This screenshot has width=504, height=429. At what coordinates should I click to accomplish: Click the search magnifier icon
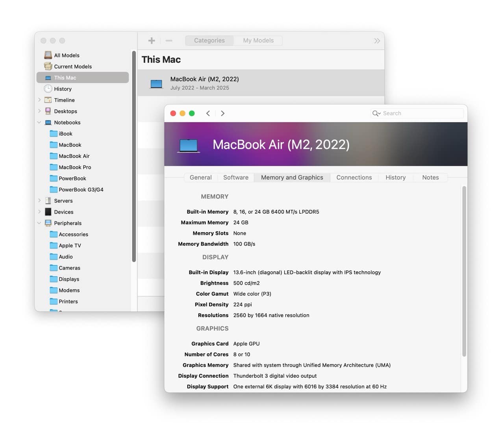(x=376, y=113)
